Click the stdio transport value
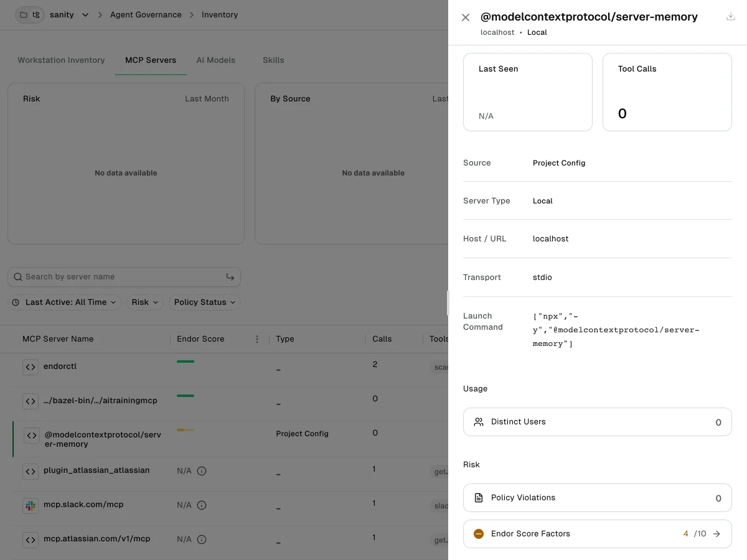This screenshot has height=560, width=747. click(x=542, y=278)
